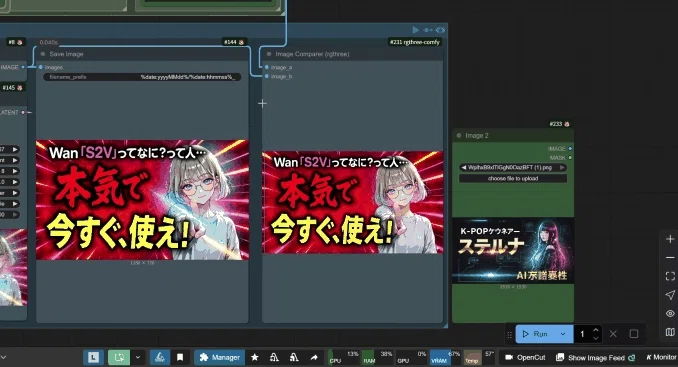Open OpenCut from the bottom bar
Viewport: 678px width, 367px height.
[525, 357]
